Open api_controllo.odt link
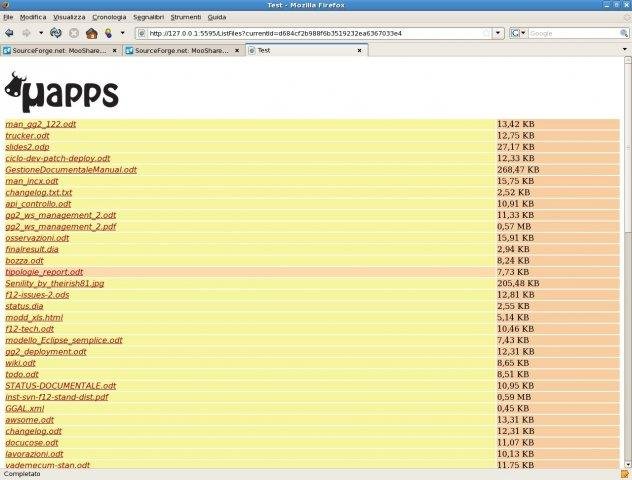Screen dimensions: 632x480 (x=38, y=204)
